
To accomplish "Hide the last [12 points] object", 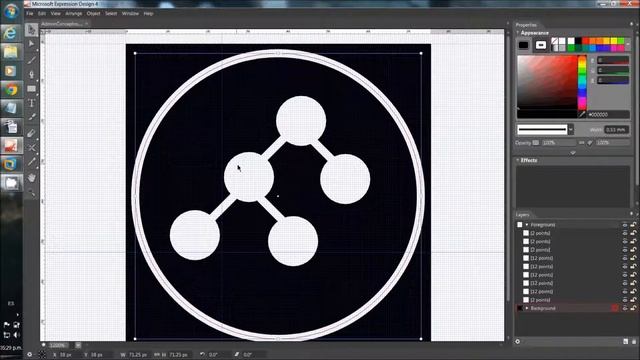I will click(x=624, y=291).
